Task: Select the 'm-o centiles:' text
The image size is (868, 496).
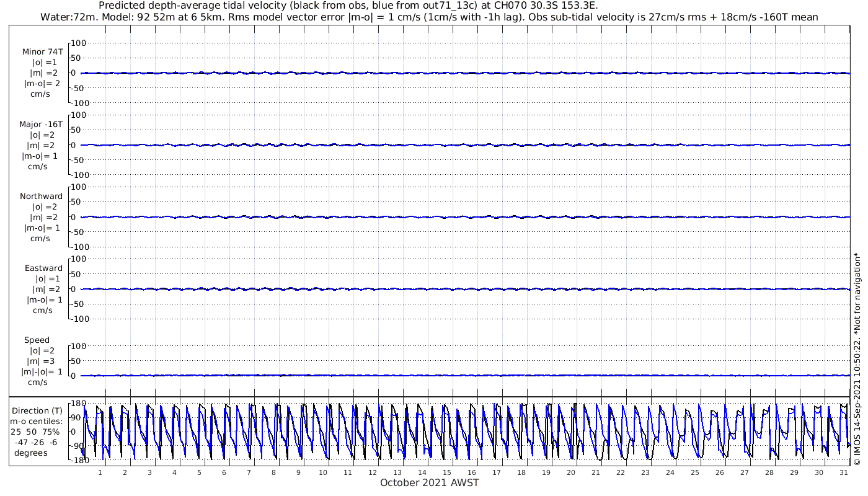Action: click(x=36, y=421)
